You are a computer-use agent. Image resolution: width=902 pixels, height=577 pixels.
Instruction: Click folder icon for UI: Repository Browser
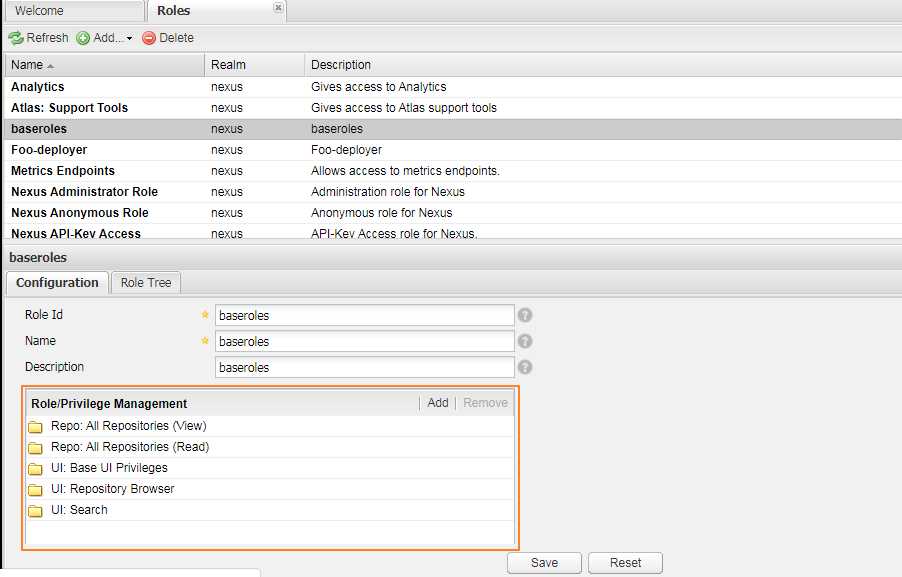36,490
